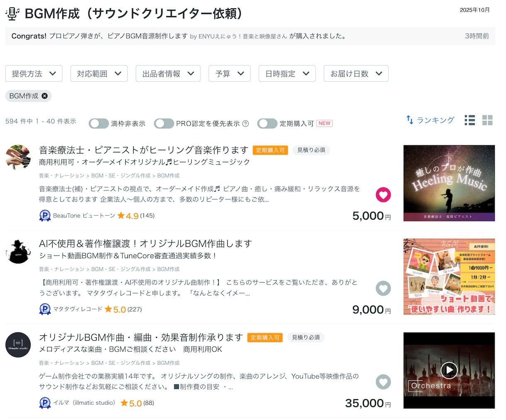Click review count (227)

click(134, 310)
